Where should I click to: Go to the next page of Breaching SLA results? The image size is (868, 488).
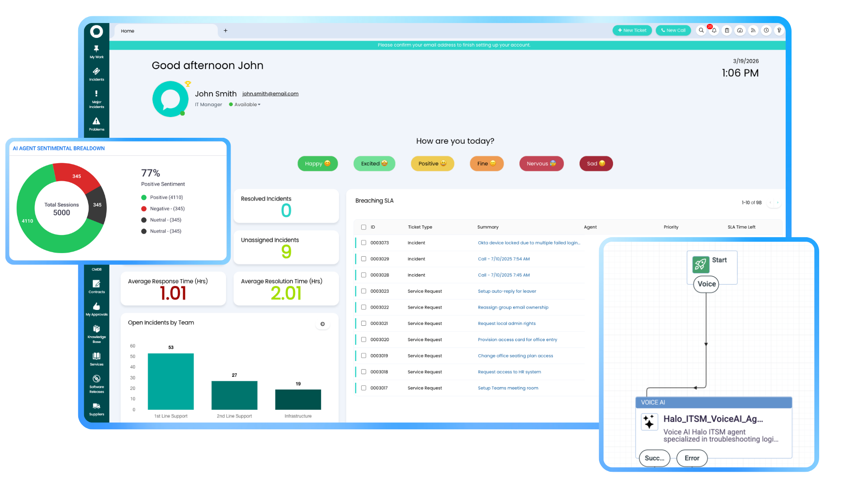tap(778, 202)
